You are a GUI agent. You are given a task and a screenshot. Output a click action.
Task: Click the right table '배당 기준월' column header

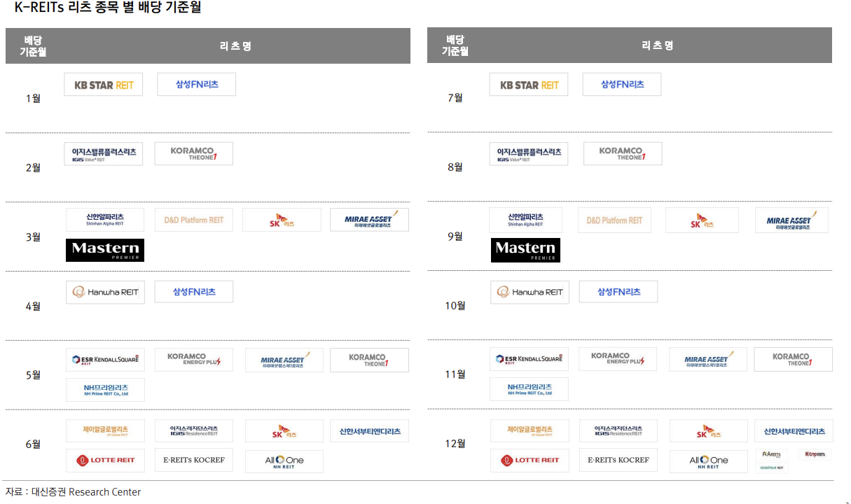click(455, 45)
